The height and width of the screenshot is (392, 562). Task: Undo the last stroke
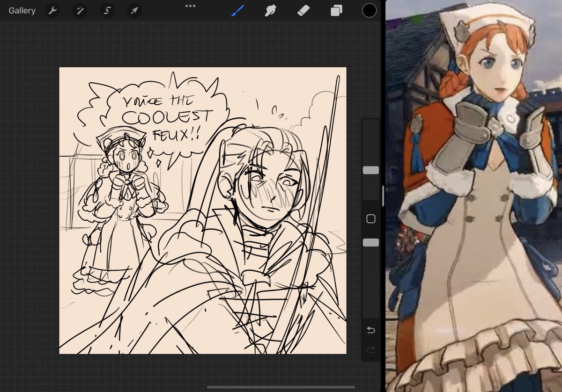(371, 330)
